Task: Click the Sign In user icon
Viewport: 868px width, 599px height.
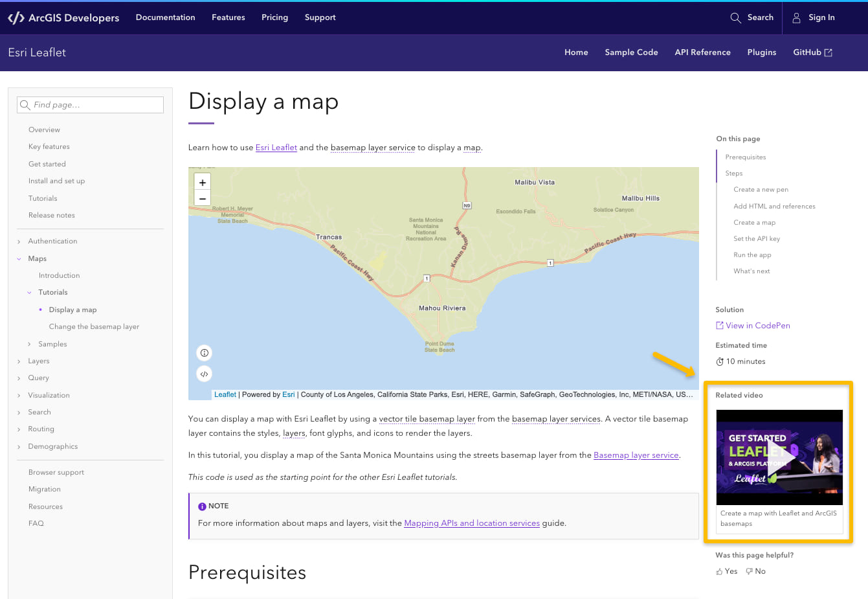Action: click(x=797, y=18)
